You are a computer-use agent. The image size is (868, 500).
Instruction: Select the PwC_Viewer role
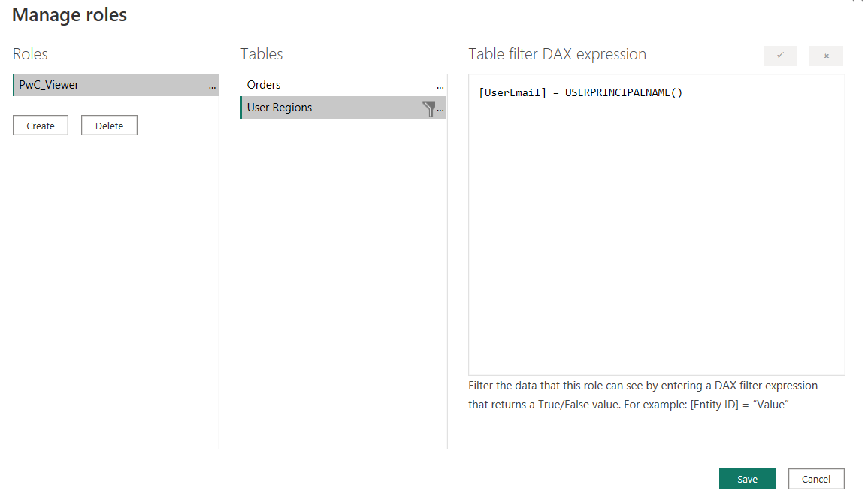(50, 85)
